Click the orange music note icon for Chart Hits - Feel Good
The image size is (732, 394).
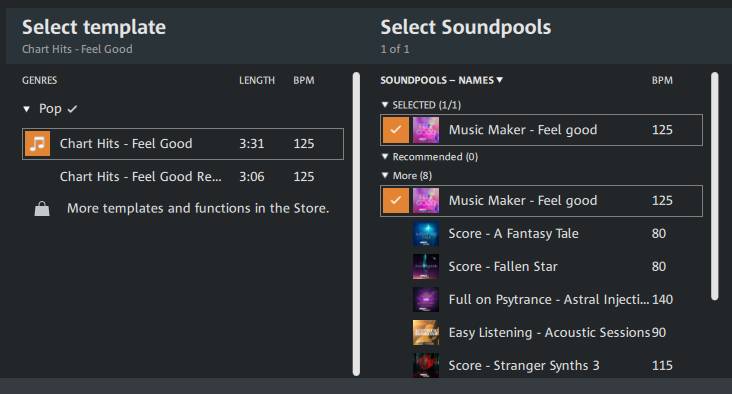click(x=37, y=144)
